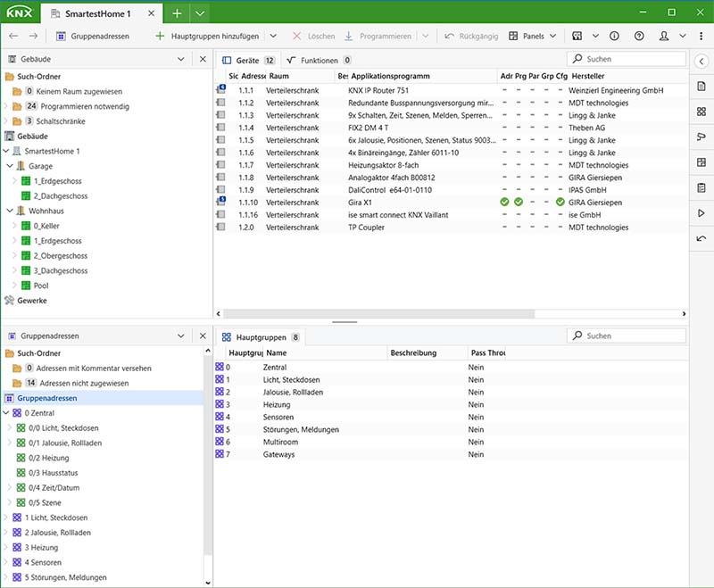Click the Programmieren button
The image size is (714, 588).
[x=378, y=36]
